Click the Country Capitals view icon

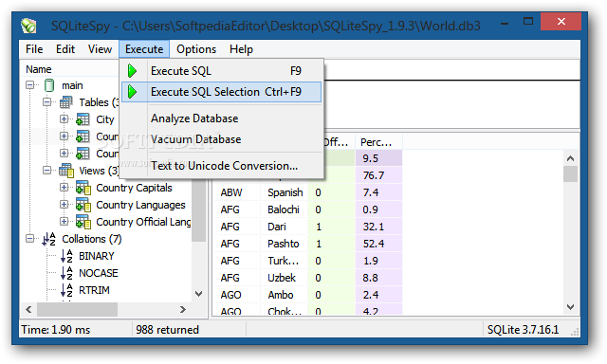click(x=83, y=188)
